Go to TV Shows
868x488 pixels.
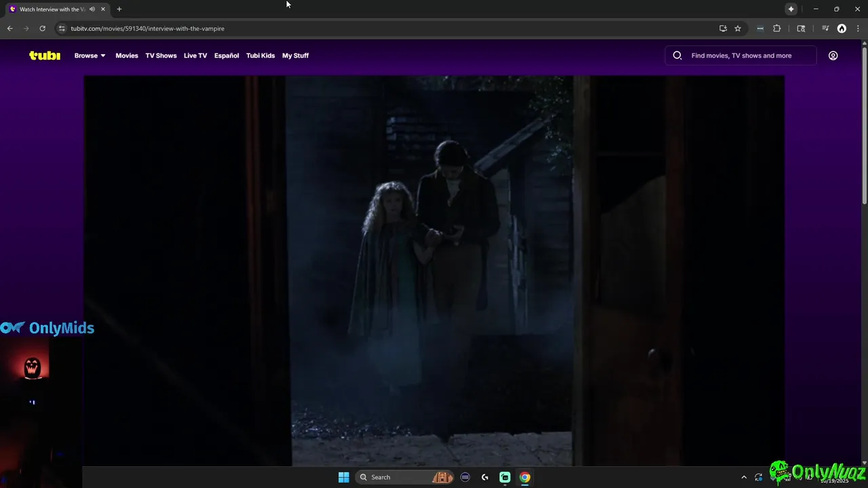click(161, 56)
